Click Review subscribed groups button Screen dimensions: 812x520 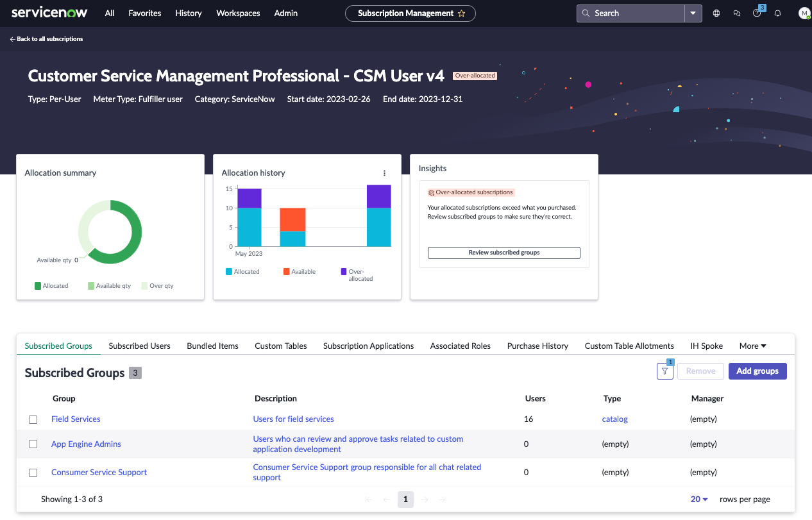[x=503, y=253]
